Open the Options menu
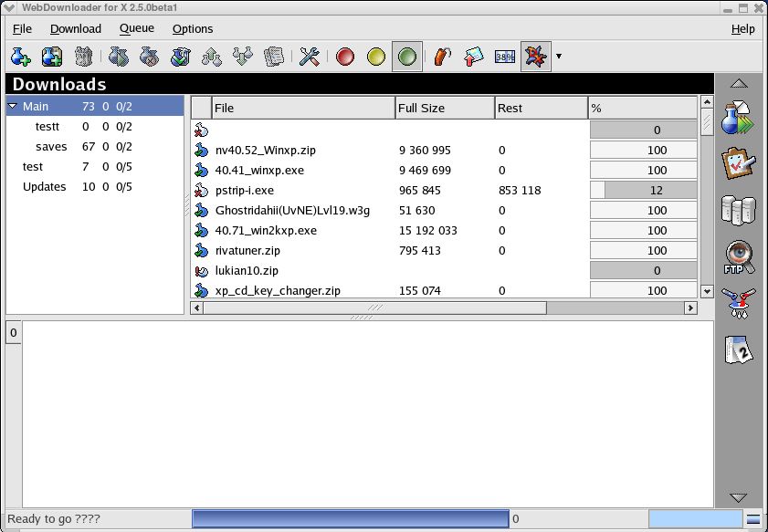The height and width of the screenshot is (532, 768). (x=192, y=28)
